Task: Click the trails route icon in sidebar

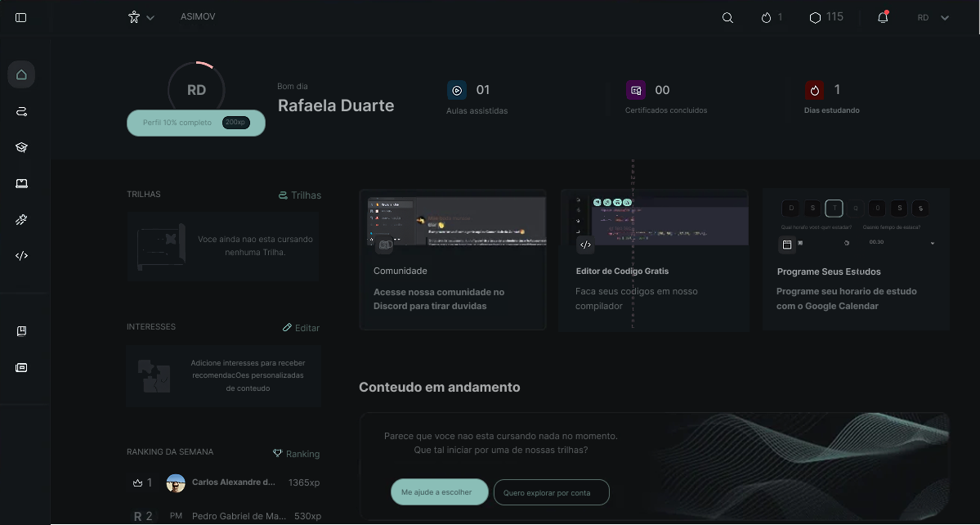Action: (x=21, y=111)
